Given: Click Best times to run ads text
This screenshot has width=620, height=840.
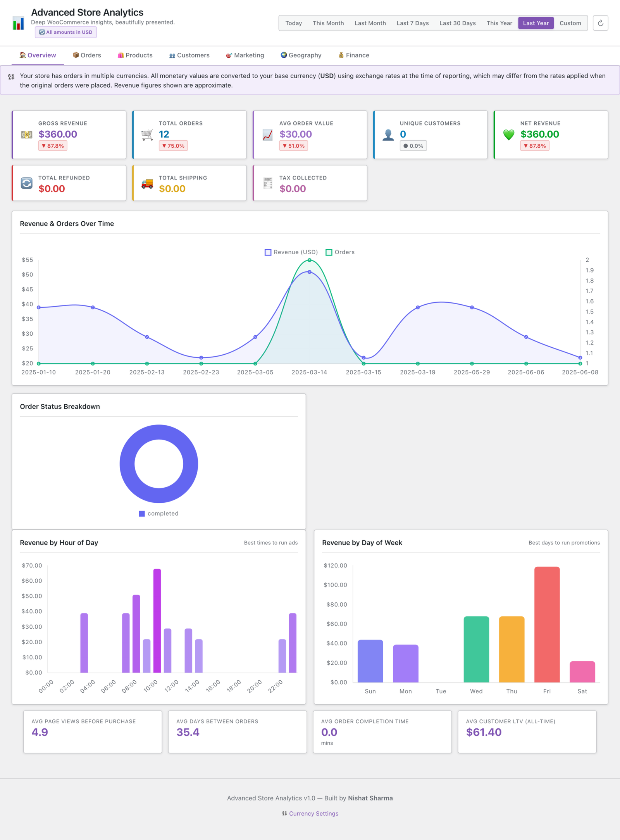Looking at the screenshot, I should click(271, 543).
